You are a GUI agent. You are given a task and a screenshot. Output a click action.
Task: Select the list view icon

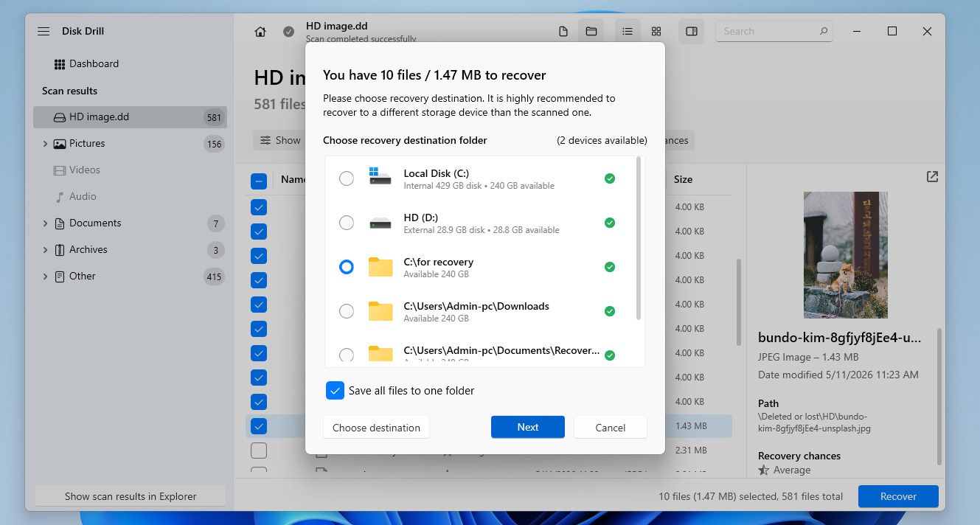[x=627, y=32]
